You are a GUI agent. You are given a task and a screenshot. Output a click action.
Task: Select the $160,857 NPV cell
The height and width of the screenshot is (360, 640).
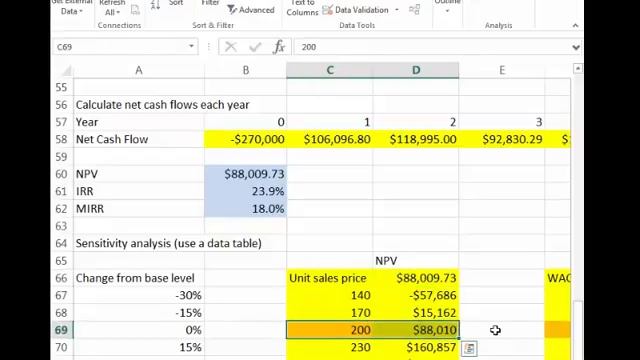[x=416, y=348]
